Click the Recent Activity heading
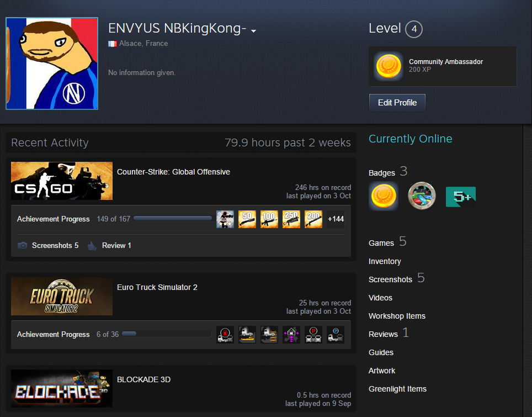Screen dimensions: 532x417 pyautogui.click(x=50, y=142)
